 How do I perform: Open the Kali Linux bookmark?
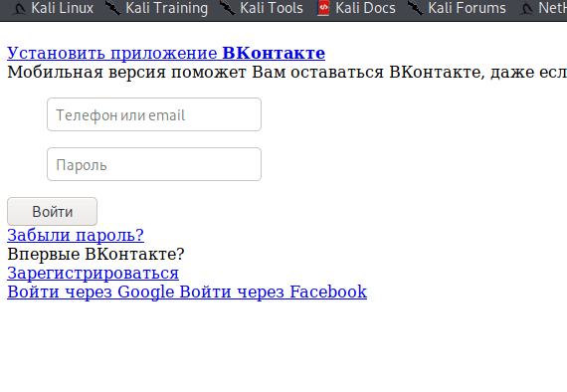tap(53, 8)
